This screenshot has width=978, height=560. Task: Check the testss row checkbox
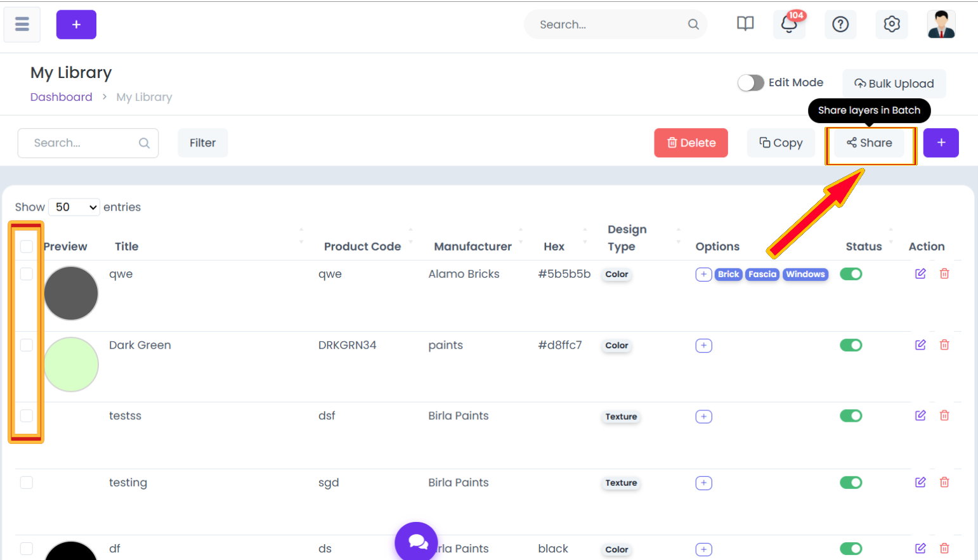coord(26,415)
